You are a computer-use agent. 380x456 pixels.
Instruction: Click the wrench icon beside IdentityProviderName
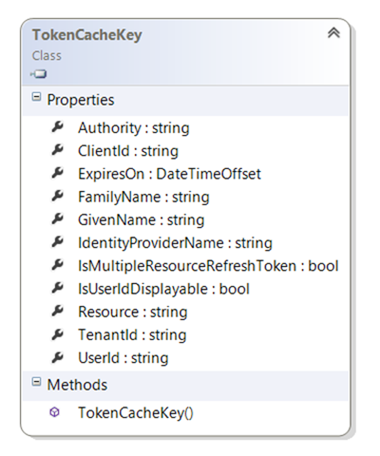click(x=57, y=242)
